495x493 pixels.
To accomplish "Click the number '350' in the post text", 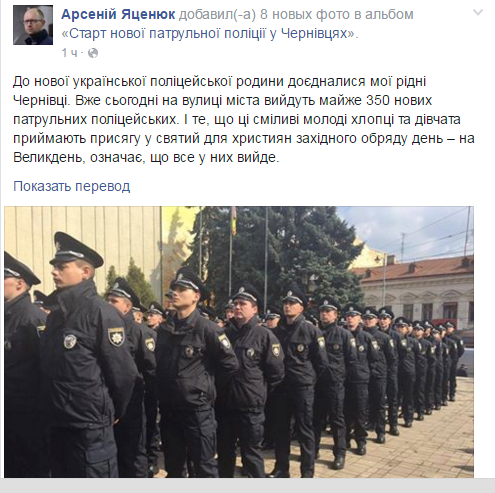I will 378,100.
